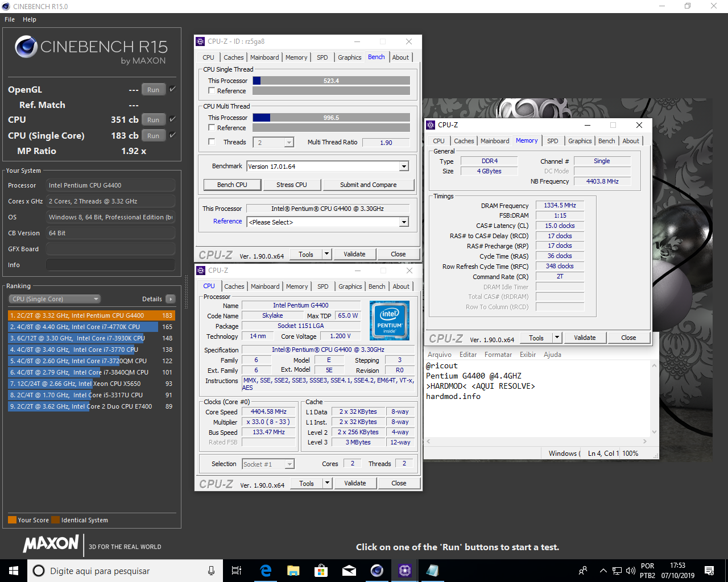Select ranking row Intel Xeon CPU X5650

(x=91, y=384)
